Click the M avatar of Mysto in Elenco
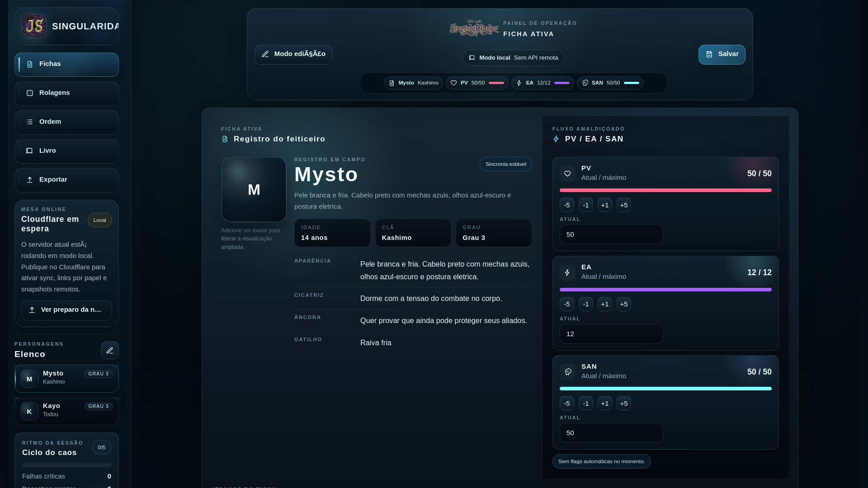Image resolution: width=868 pixels, height=488 pixels. (x=29, y=379)
